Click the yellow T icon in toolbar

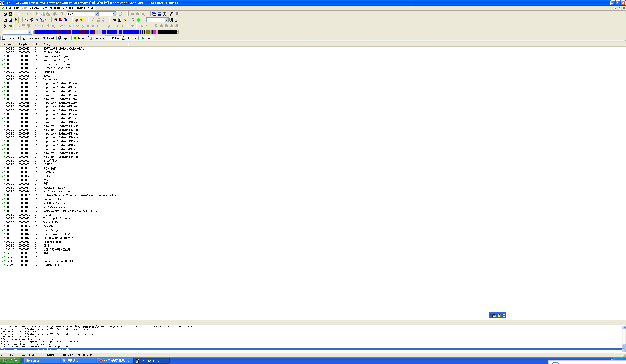82,20
